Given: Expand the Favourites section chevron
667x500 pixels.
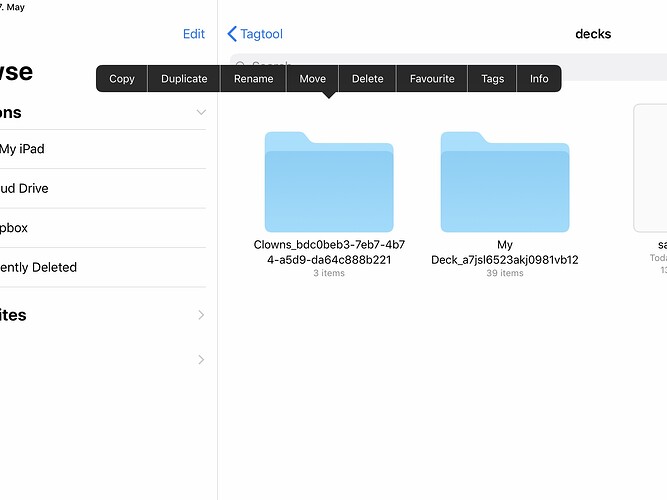Looking at the screenshot, I should coord(201,315).
